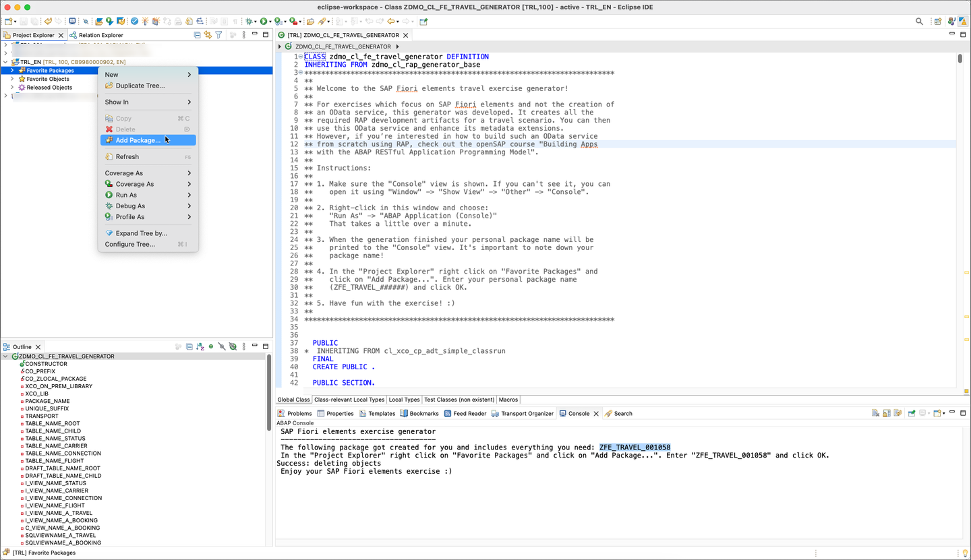The width and height of the screenshot is (971, 560).
Task: Open the Profile As submenu
Action: coord(148,217)
